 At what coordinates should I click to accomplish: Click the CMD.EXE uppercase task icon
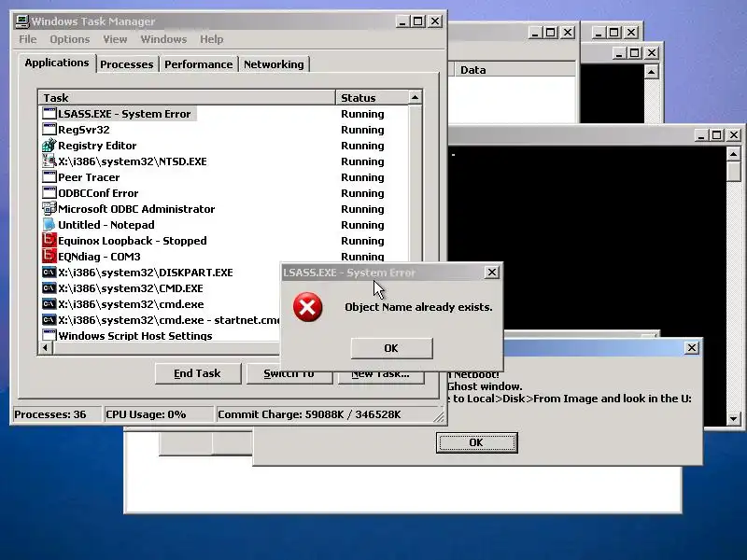pos(49,287)
